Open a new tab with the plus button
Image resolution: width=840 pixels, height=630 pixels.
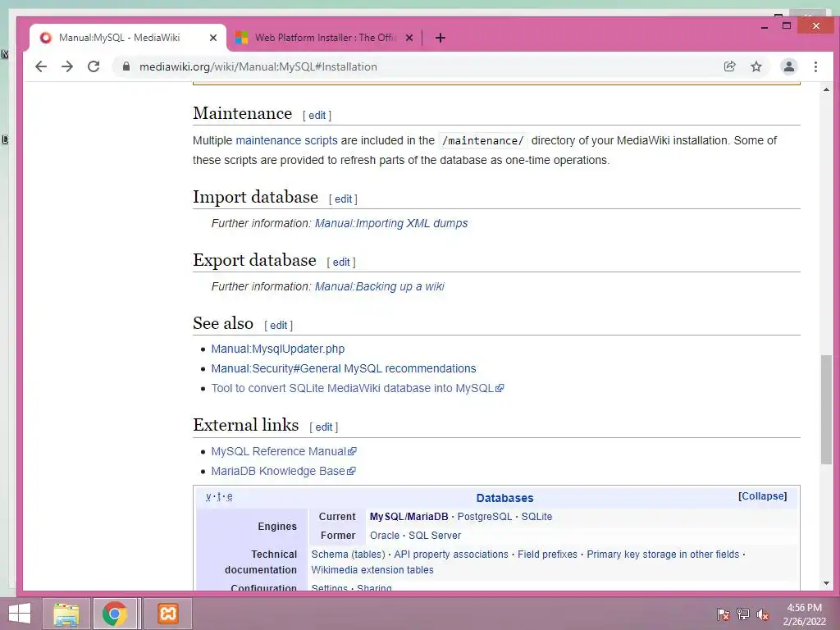tap(441, 38)
